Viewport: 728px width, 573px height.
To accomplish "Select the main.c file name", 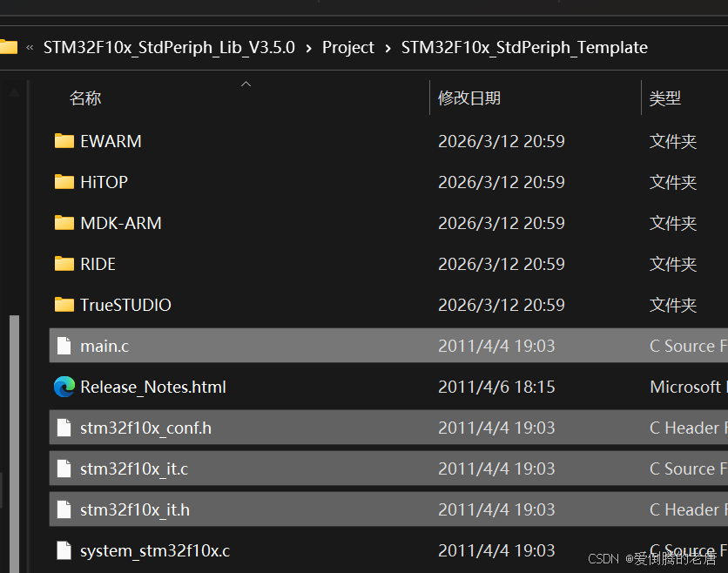I will point(104,346).
